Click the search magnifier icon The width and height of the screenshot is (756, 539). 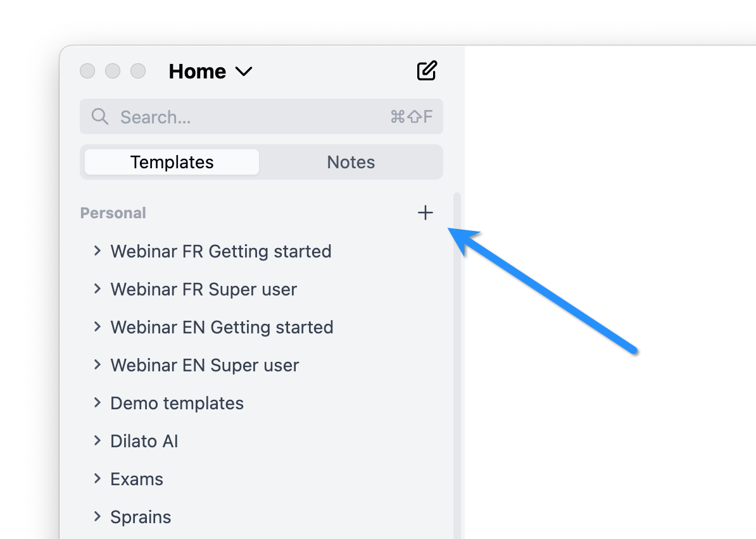pyautogui.click(x=99, y=116)
